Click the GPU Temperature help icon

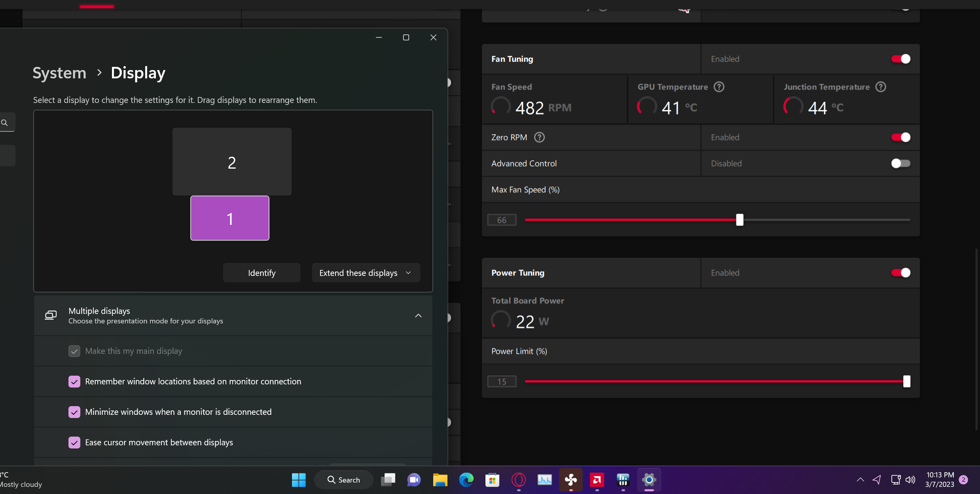pos(719,87)
